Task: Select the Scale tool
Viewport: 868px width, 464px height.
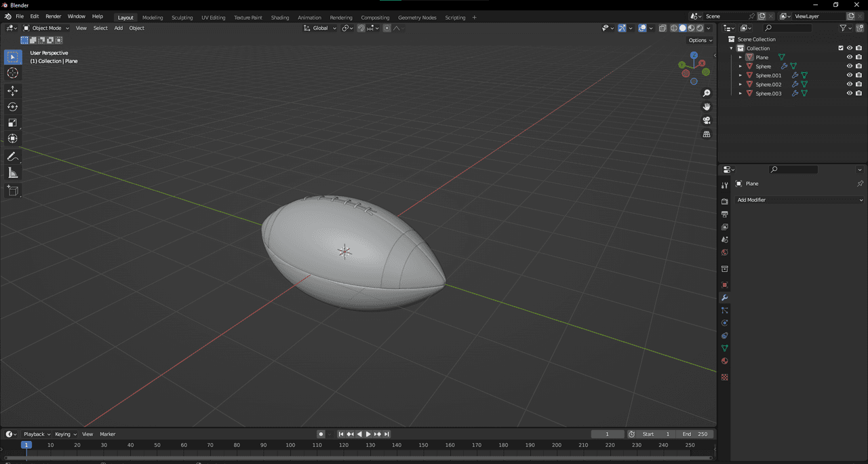Action: tap(12, 123)
